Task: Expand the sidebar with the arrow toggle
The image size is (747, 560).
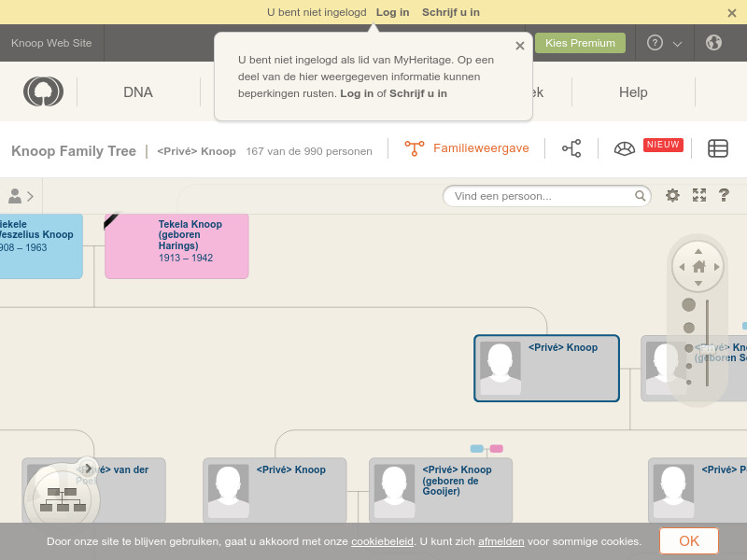Action: coord(28,196)
